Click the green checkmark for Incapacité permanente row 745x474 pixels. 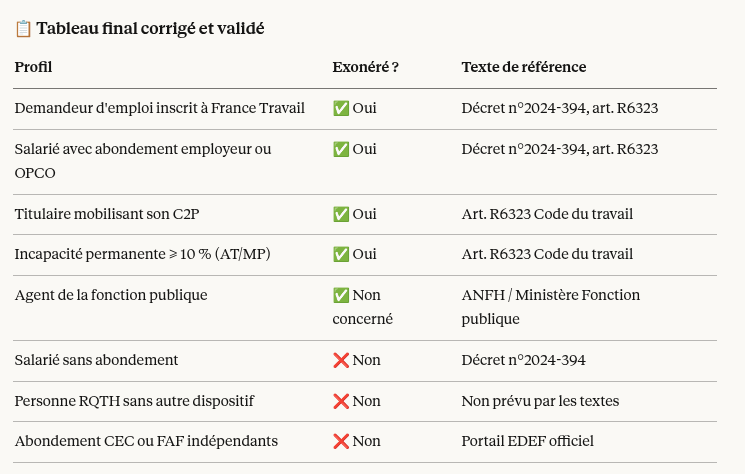pos(341,254)
